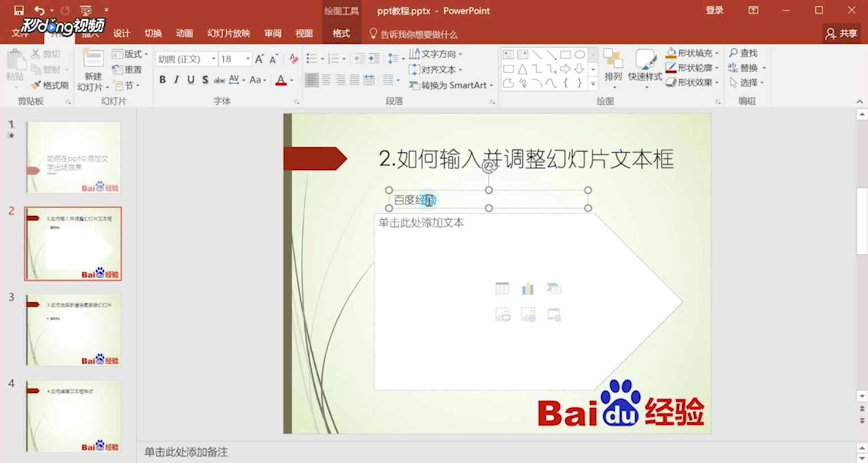
Task: Click Convert to SmartArt (转换为 SmartArt)
Action: pyautogui.click(x=451, y=85)
